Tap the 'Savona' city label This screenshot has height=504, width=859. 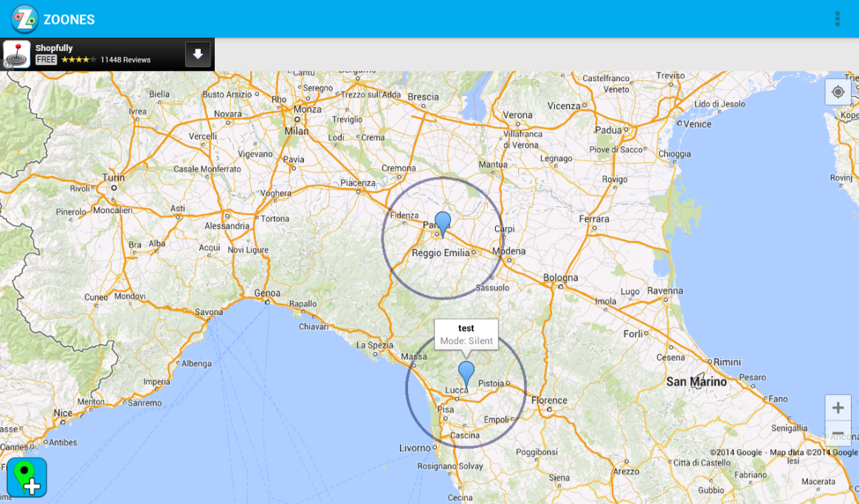pos(209,312)
